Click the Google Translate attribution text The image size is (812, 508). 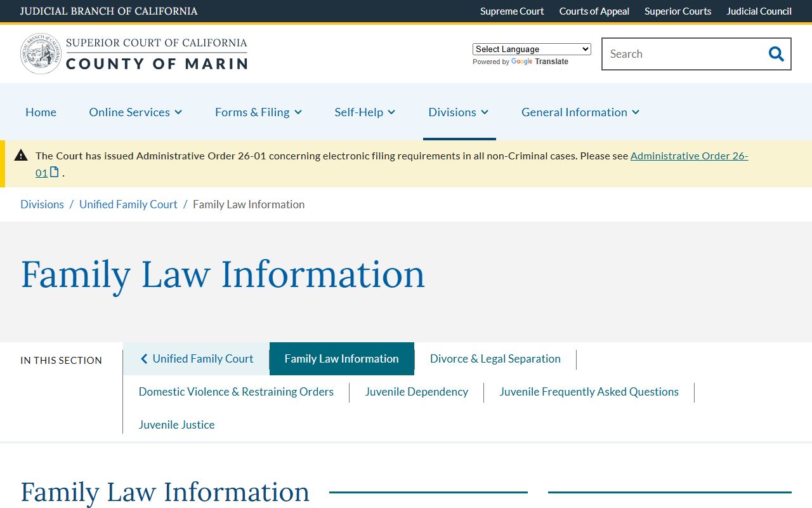pos(520,62)
